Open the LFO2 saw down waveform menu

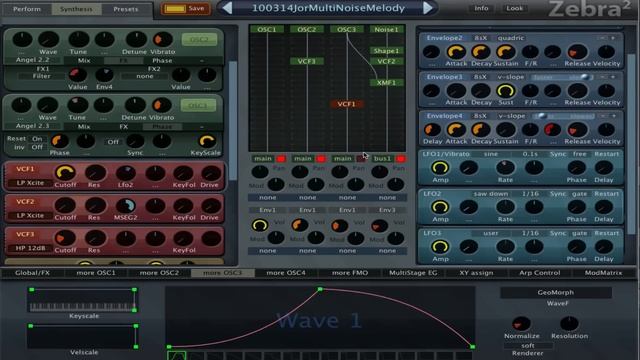(x=491, y=193)
